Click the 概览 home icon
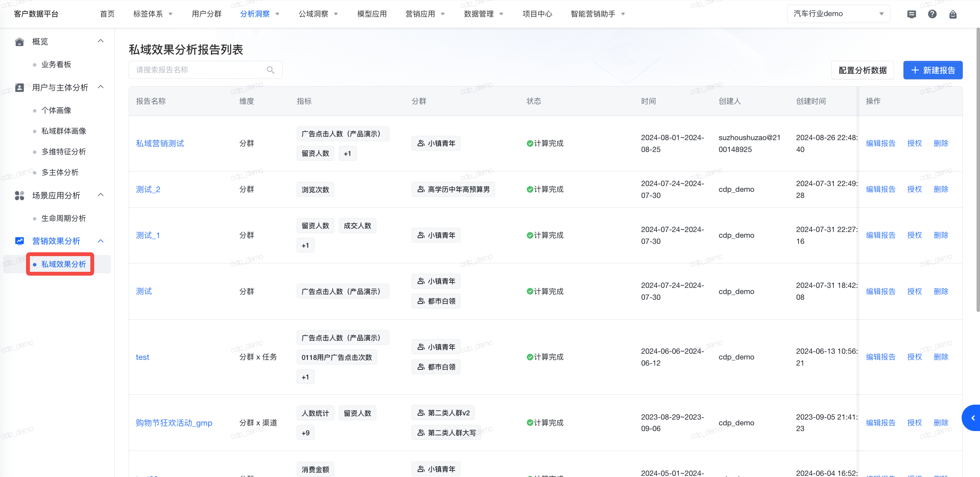Screen dimensions: 980x477 click(x=19, y=41)
